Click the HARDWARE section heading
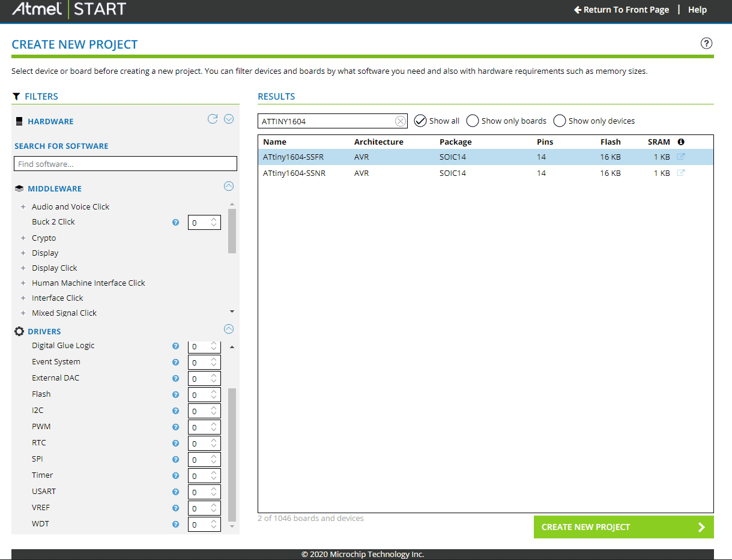The width and height of the screenshot is (732, 560). coord(50,121)
